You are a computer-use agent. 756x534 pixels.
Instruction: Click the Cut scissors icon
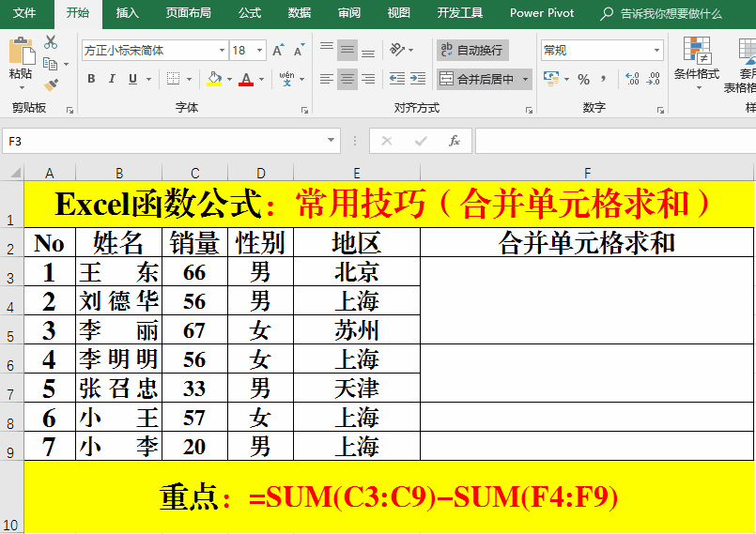coord(51,43)
